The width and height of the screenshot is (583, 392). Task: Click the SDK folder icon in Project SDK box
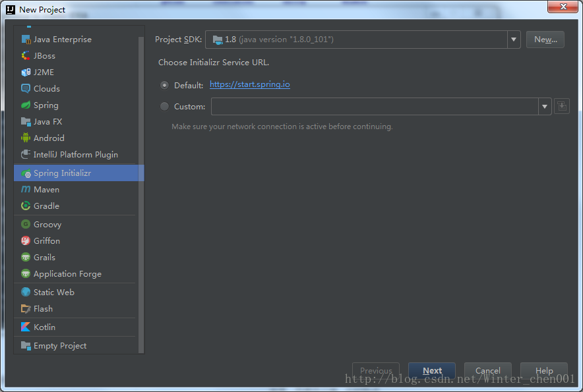pyautogui.click(x=218, y=40)
